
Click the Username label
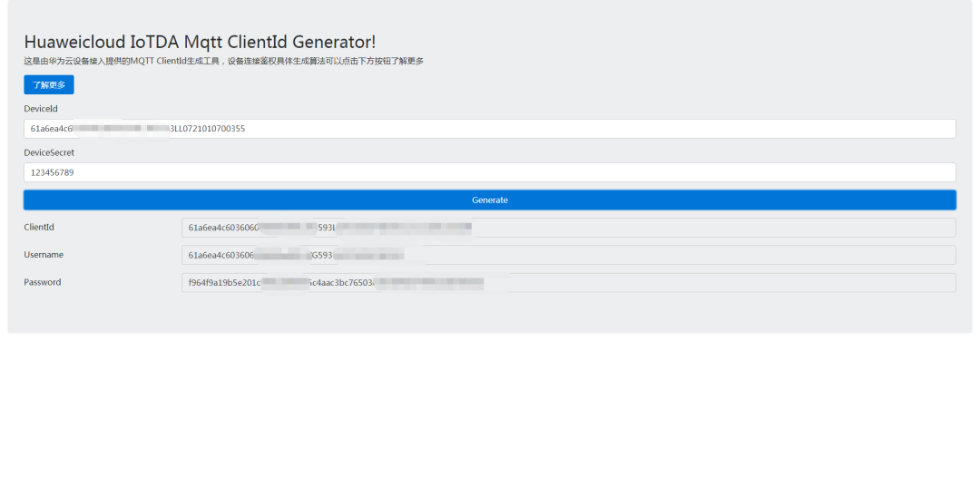[x=44, y=255]
